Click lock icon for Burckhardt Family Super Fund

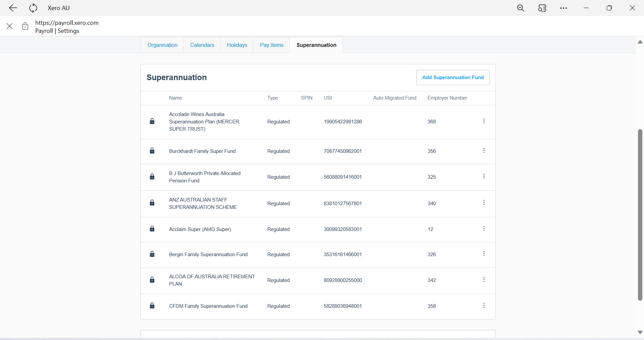tap(152, 151)
